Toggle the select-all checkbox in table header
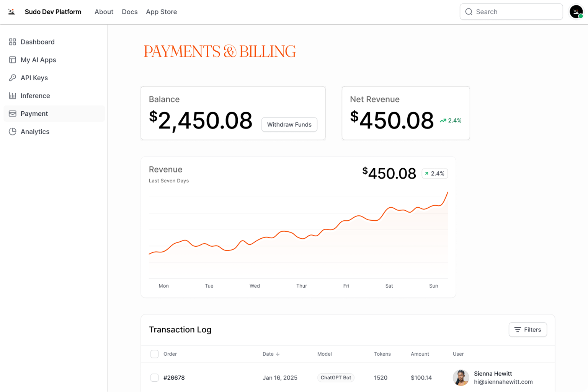The image size is (588, 392). [x=155, y=354]
